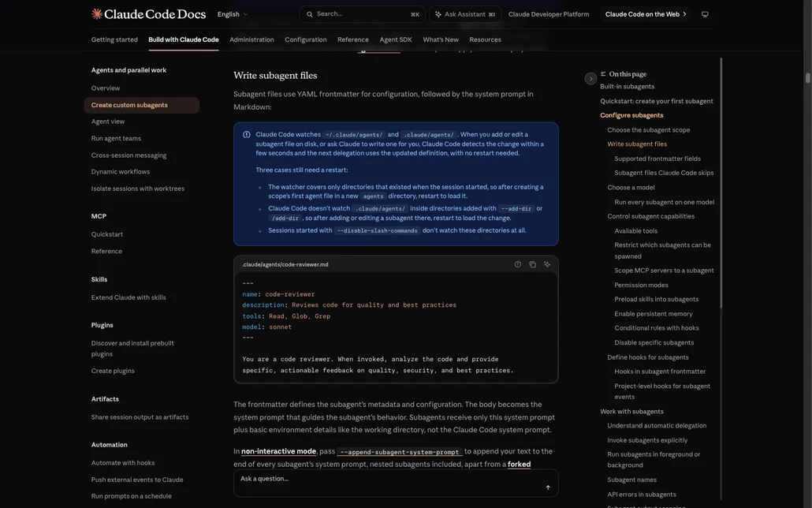Viewport: 812px width, 508px height.
Task: Click the Search docs field
Action: tap(363, 14)
